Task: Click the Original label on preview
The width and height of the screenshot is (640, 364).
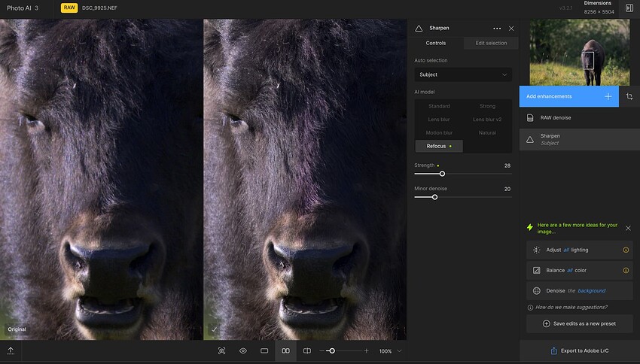Action: (17, 329)
